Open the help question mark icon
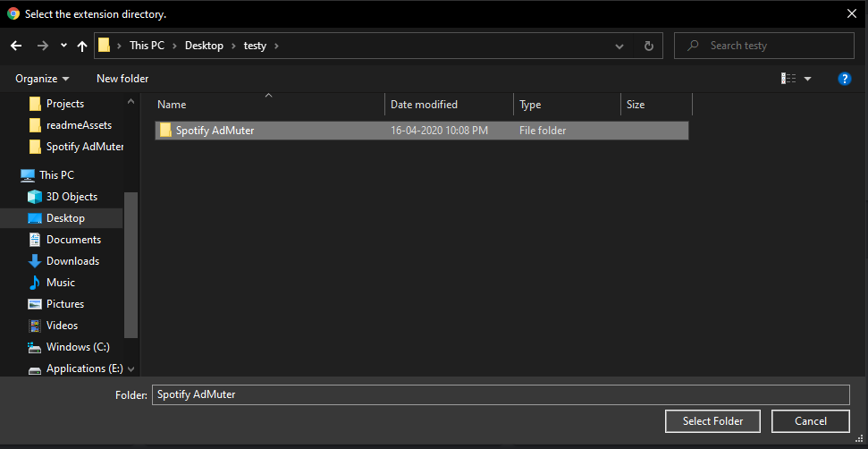Viewport: 868px width, 449px height. click(844, 79)
